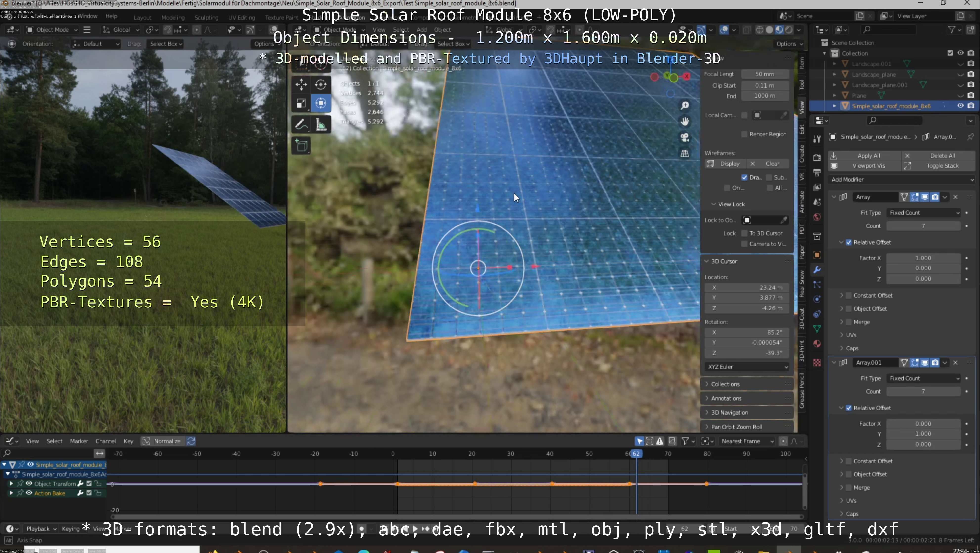
Task: Open Fit Type dropdown in Array.001 modifier
Action: click(924, 379)
